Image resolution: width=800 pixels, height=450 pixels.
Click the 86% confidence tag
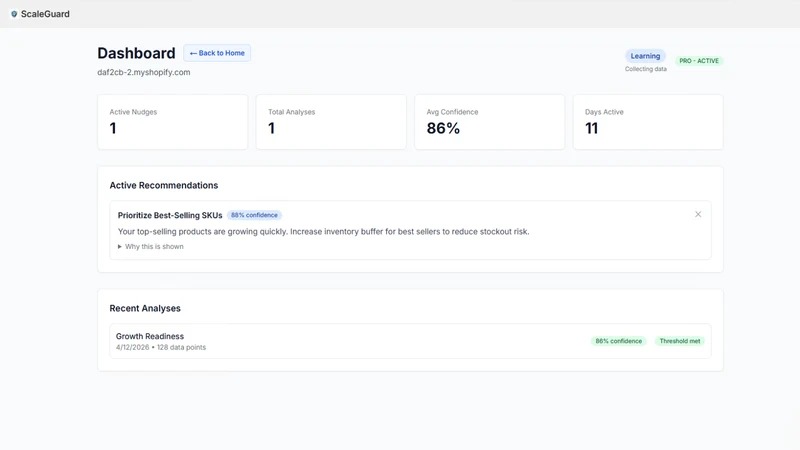click(x=618, y=341)
